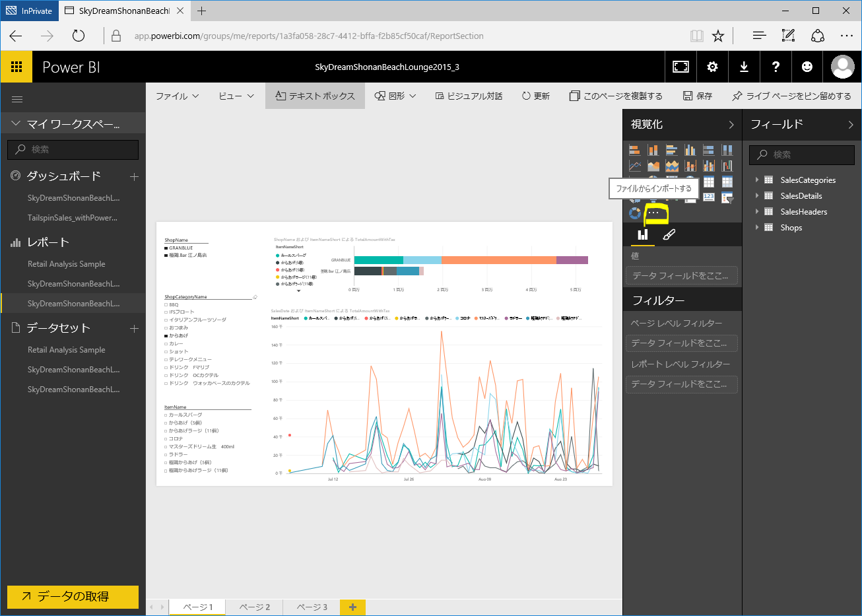Click テキスト ボックス toolbar item
Image resolution: width=862 pixels, height=616 pixels.
click(x=315, y=96)
